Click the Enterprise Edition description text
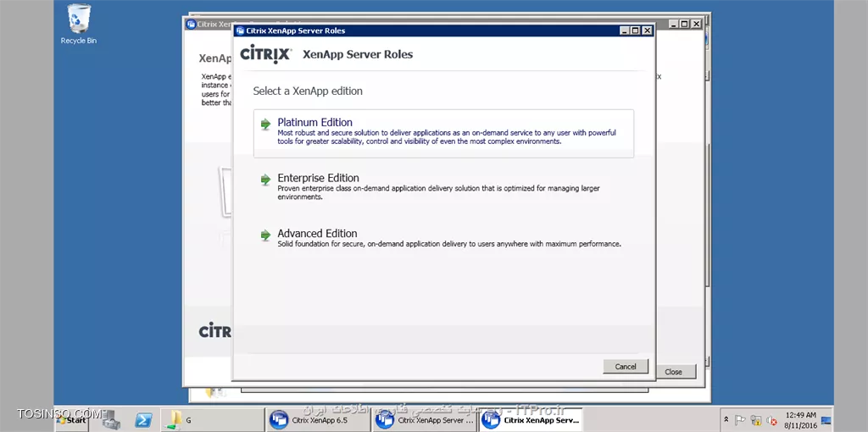The width and height of the screenshot is (868, 432). tap(438, 192)
